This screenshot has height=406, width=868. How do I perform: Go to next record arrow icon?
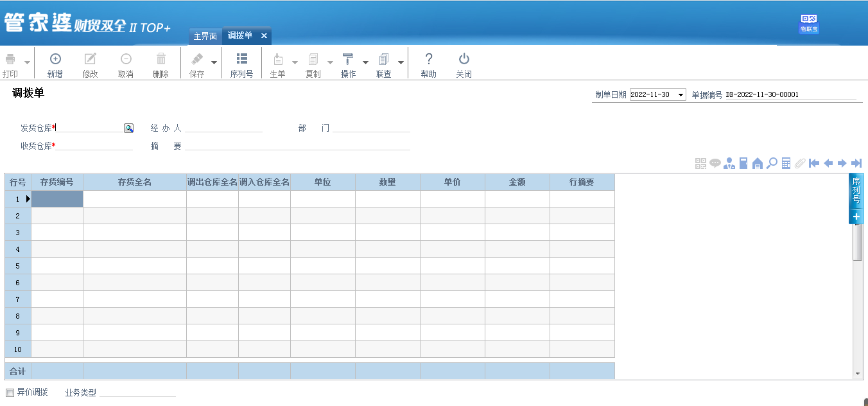[x=842, y=163]
